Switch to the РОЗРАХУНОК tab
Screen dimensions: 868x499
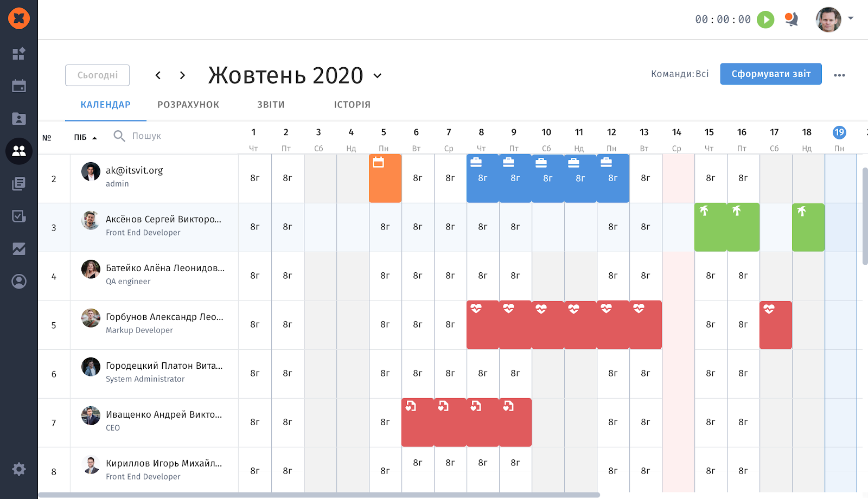188,105
